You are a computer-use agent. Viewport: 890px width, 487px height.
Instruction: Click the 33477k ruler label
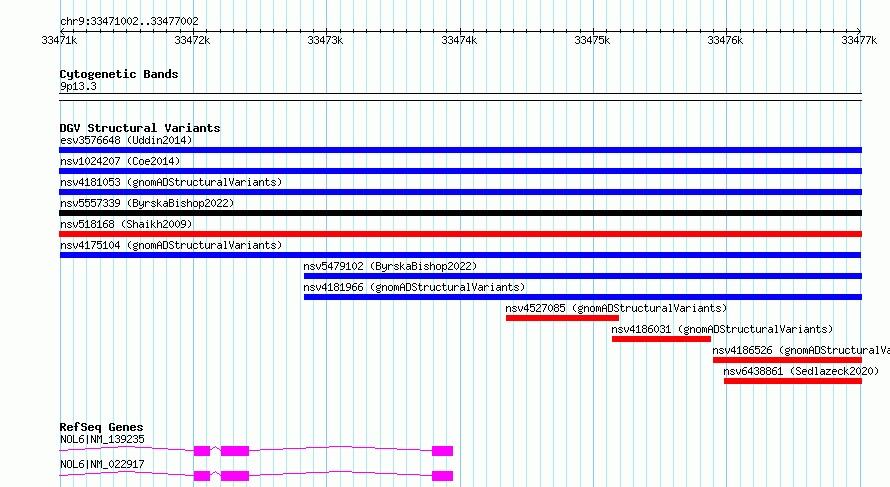click(x=859, y=40)
